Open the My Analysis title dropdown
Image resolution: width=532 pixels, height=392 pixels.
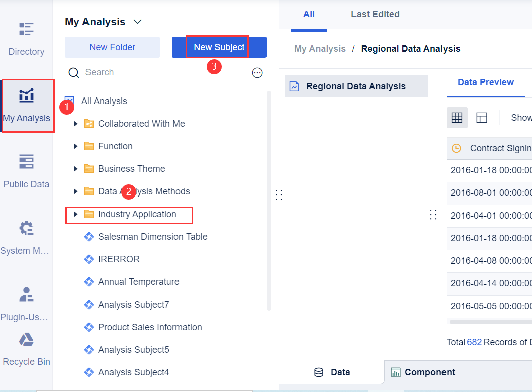[137, 22]
